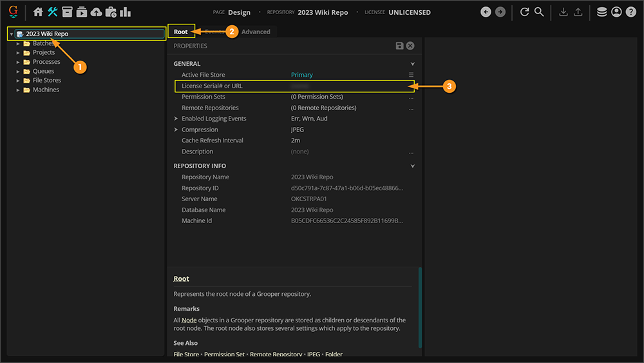Screen dimensions: 644x363
Task: Open the help question mark icon
Action: pyautogui.click(x=630, y=12)
